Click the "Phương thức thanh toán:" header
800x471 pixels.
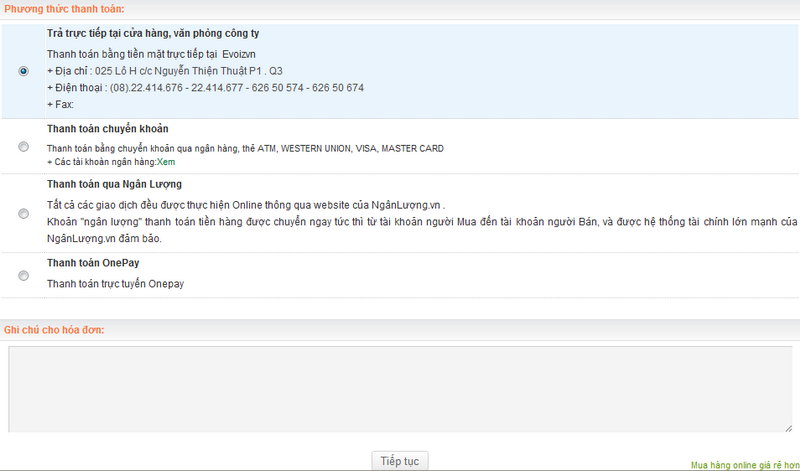[x=64, y=9]
